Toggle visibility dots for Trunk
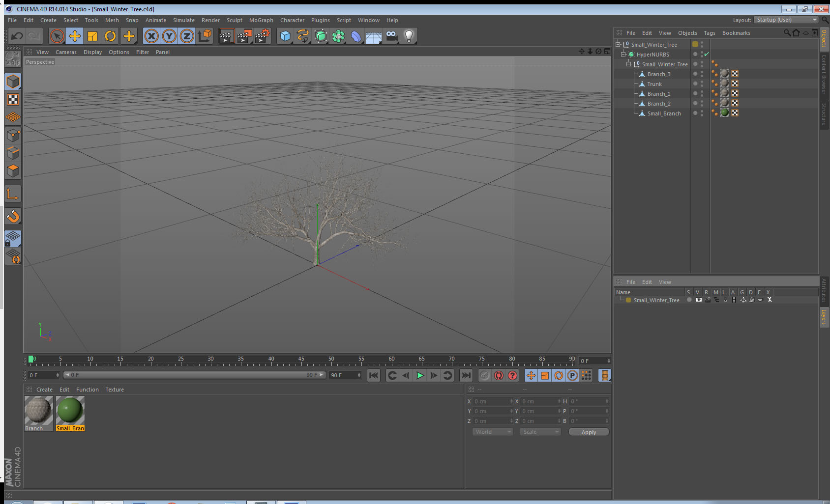 [702, 84]
